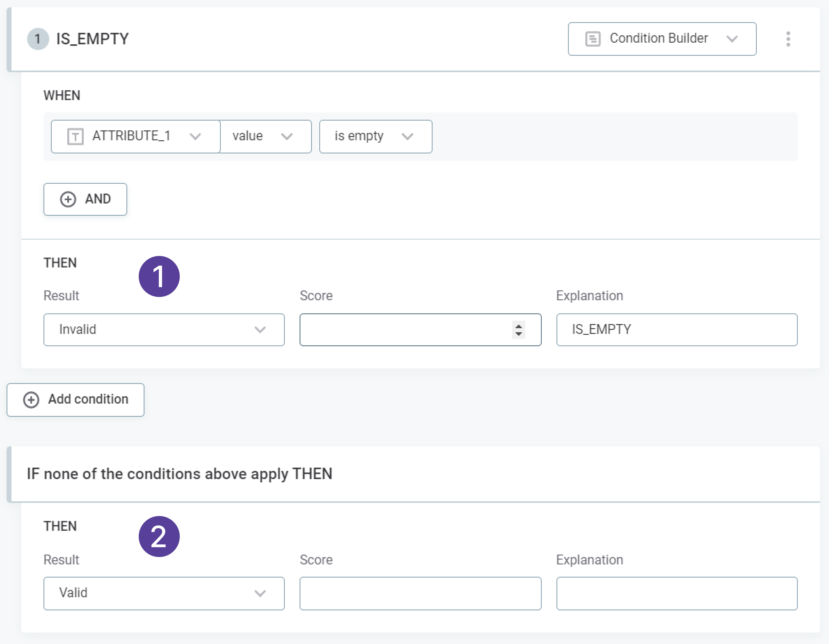Decrease Score using the stepper down arrow
829x644 pixels.
pos(519,333)
